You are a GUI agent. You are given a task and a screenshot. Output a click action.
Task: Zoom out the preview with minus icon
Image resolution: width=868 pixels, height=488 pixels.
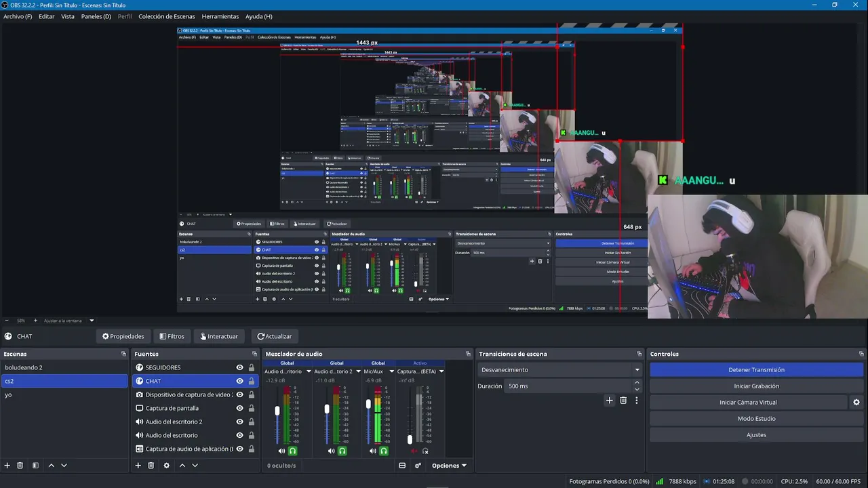coord(7,321)
